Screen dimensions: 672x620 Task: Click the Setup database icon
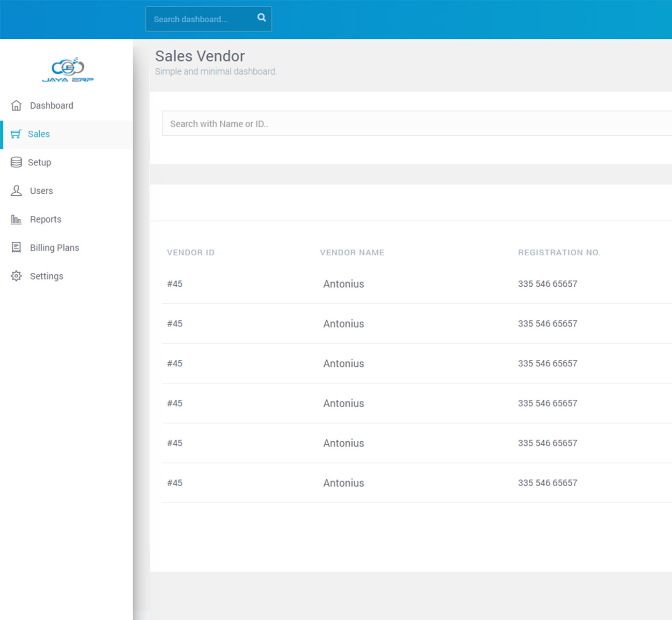[16, 162]
